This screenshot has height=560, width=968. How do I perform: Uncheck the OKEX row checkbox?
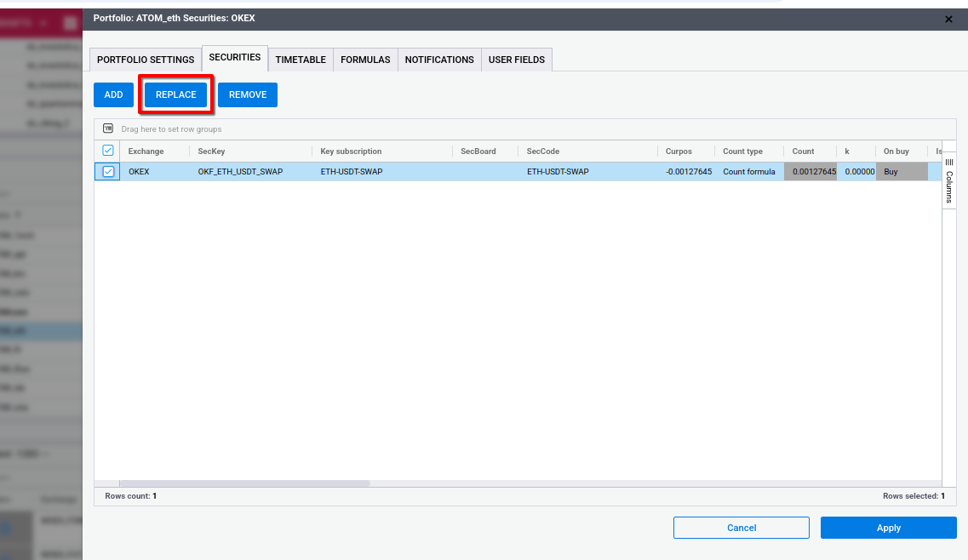click(108, 172)
